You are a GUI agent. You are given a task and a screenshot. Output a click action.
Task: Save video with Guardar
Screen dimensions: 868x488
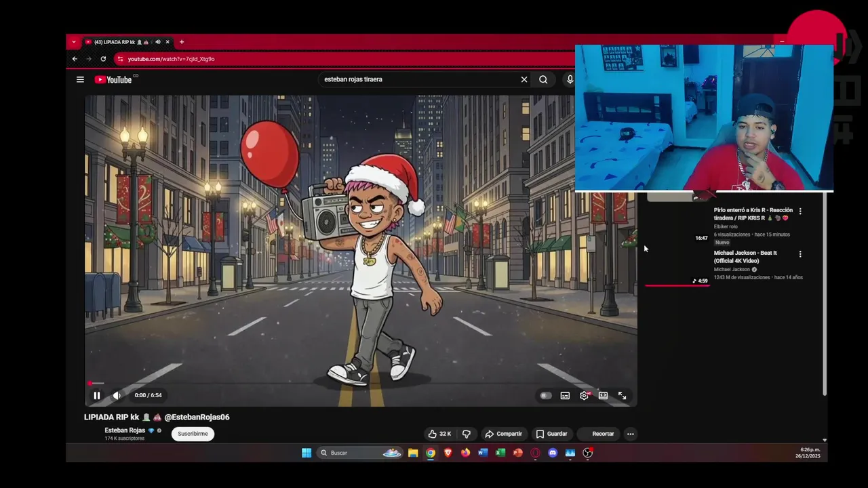click(551, 434)
